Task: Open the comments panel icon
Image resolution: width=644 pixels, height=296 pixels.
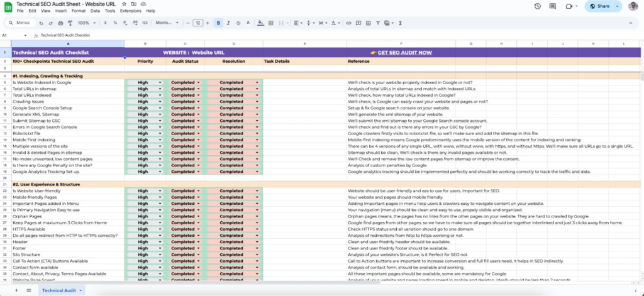Action: coord(554,6)
